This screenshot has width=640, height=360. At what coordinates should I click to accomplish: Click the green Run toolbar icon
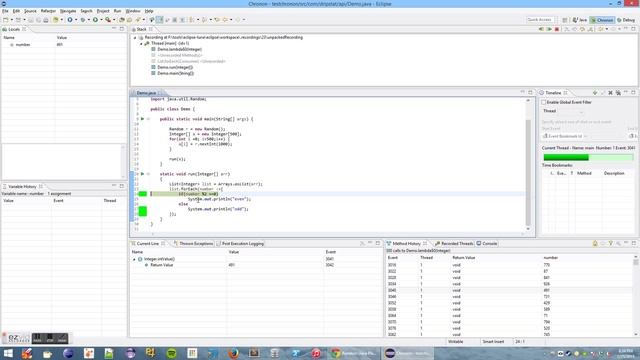tap(95, 20)
